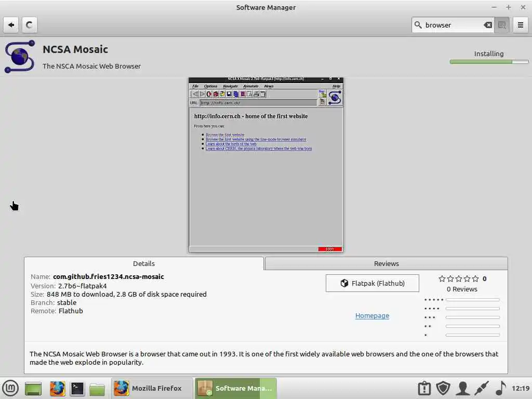Click the Flatpak package cube icon
This screenshot has width=532, height=399.
tap(344, 283)
